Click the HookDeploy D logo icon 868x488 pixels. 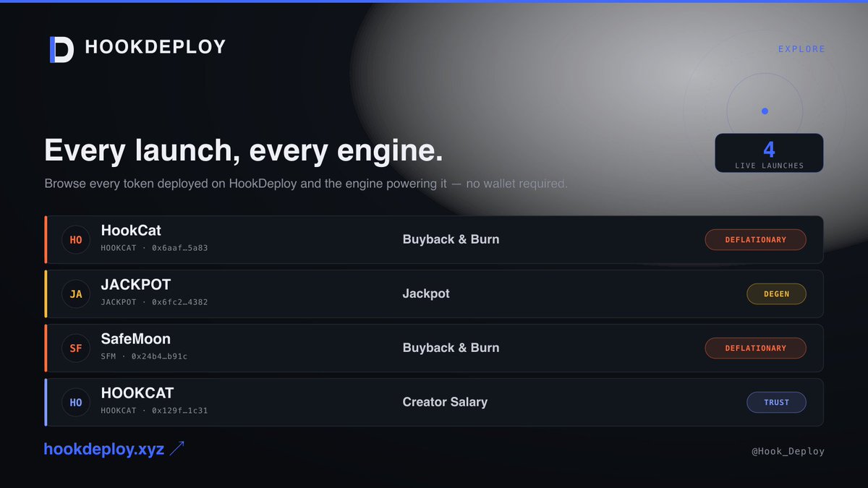tap(61, 49)
